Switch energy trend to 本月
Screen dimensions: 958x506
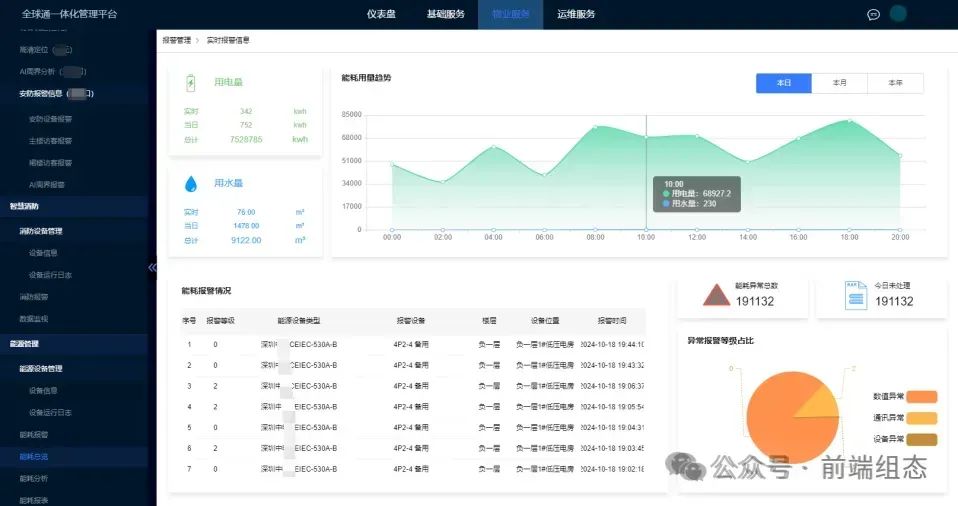point(839,83)
